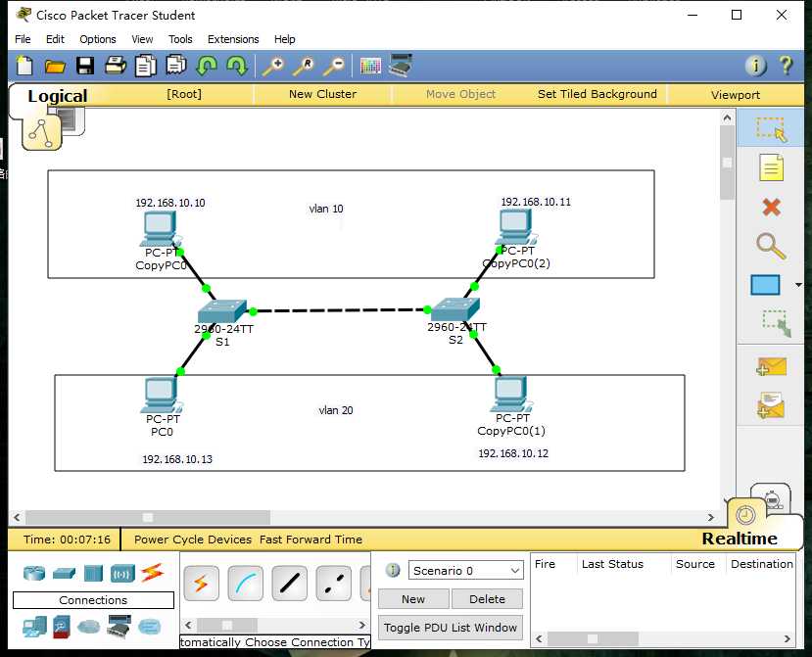Screen dimensions: 812x657
Task: Click the Hubs device category icon
Action: (x=93, y=573)
